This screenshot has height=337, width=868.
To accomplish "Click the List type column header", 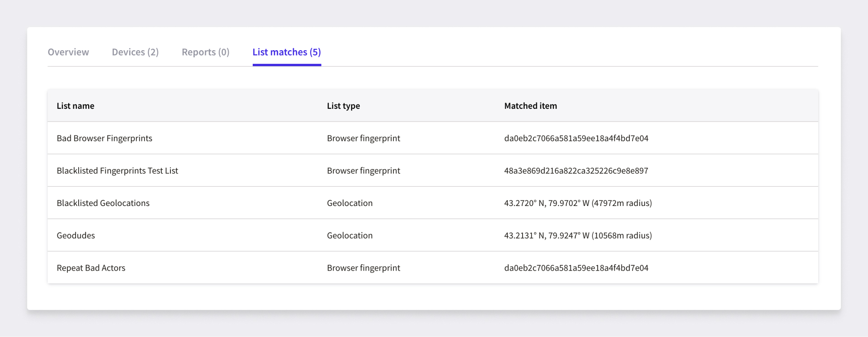I will (x=343, y=106).
